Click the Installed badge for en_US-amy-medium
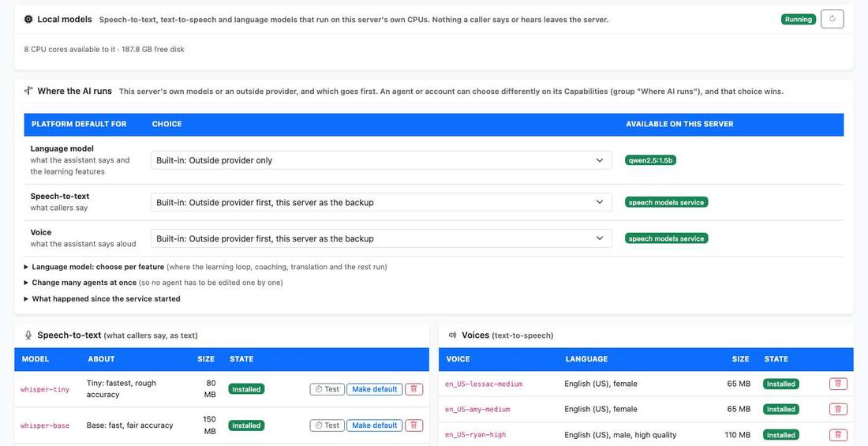This screenshot has height=446, width=868. pyautogui.click(x=780, y=410)
